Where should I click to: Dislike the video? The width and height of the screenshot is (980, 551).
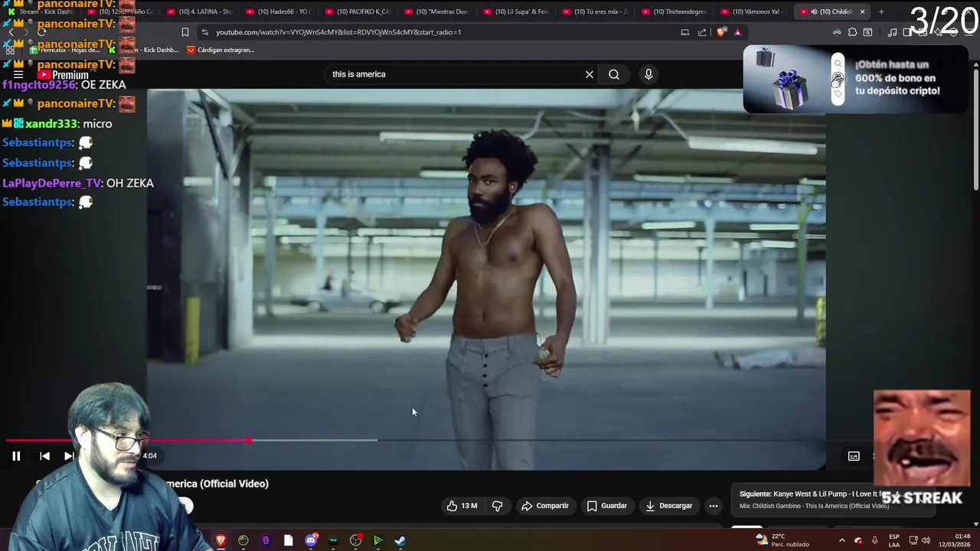pyautogui.click(x=498, y=506)
